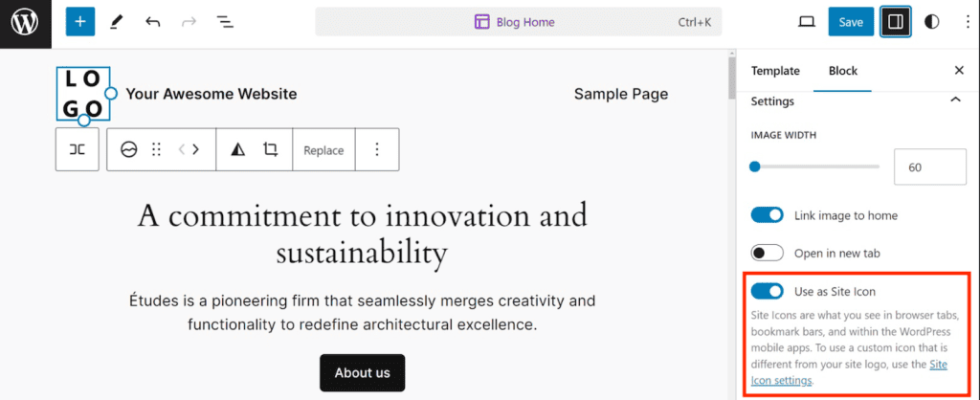Viewport: 980px width, 400px height.
Task: Enable Open in new tab toggle
Action: [768, 254]
